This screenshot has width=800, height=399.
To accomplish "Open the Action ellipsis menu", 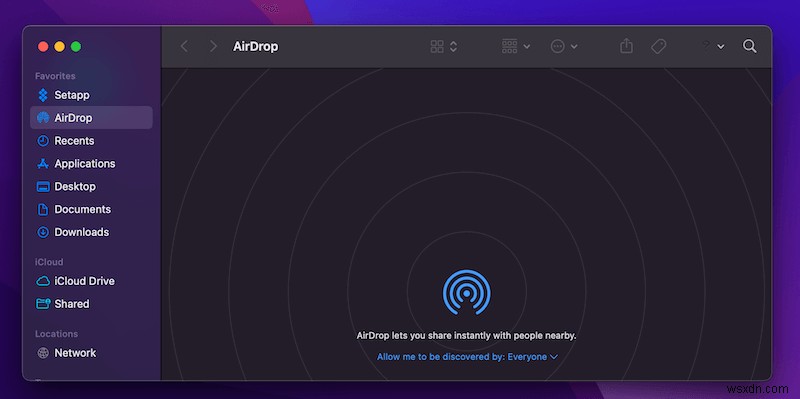I will (x=564, y=46).
